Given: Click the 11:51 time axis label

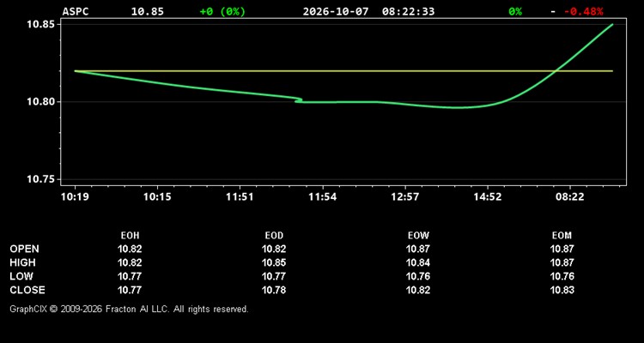Looking at the screenshot, I should click(x=240, y=197).
